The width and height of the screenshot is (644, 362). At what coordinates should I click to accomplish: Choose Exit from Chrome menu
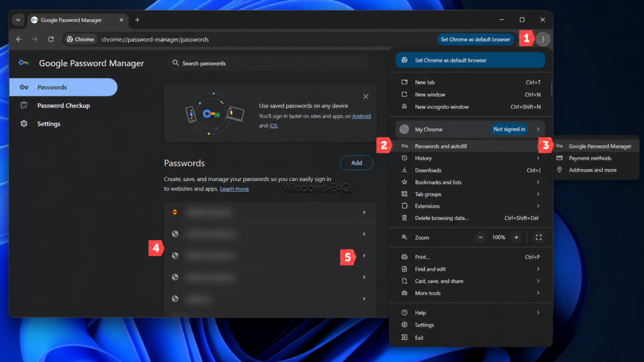pos(470,337)
